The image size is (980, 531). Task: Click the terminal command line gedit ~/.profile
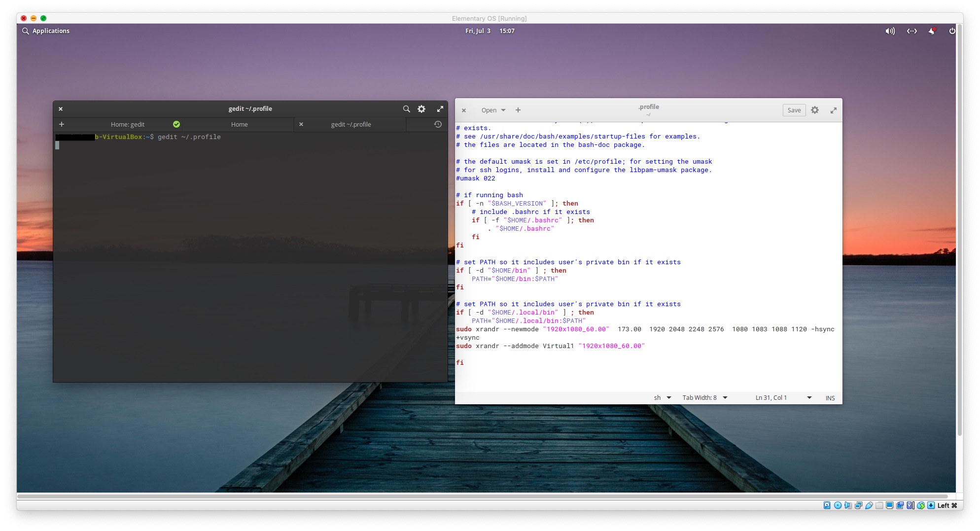(x=189, y=137)
